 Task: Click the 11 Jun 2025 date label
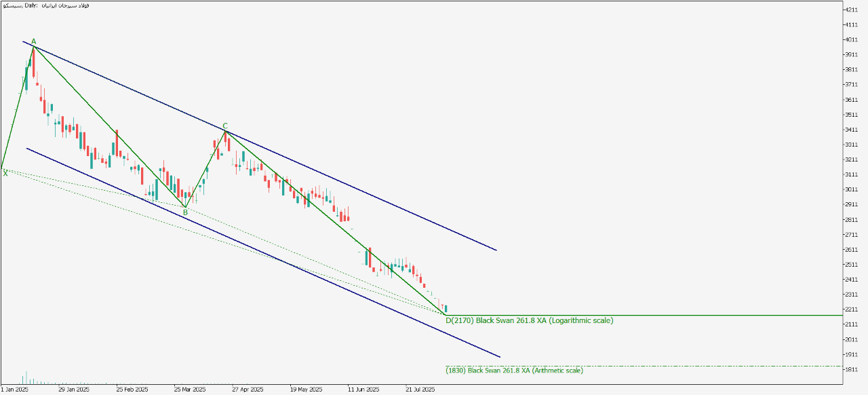[363, 390]
